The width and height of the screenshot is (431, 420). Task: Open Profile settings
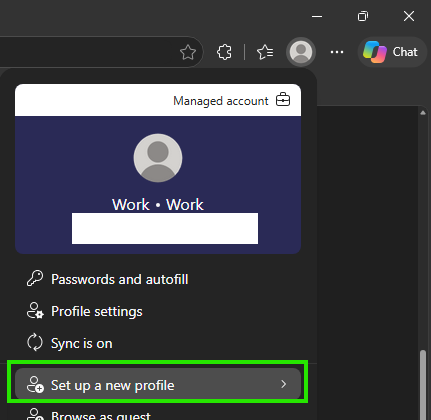[158, 311]
